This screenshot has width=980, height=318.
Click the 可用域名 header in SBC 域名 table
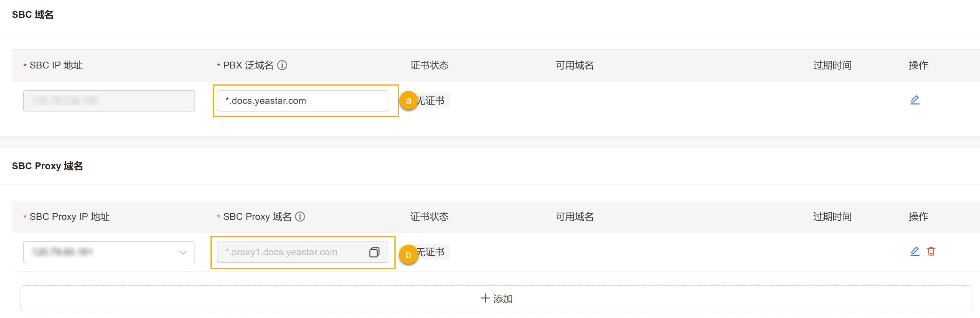tap(574, 65)
